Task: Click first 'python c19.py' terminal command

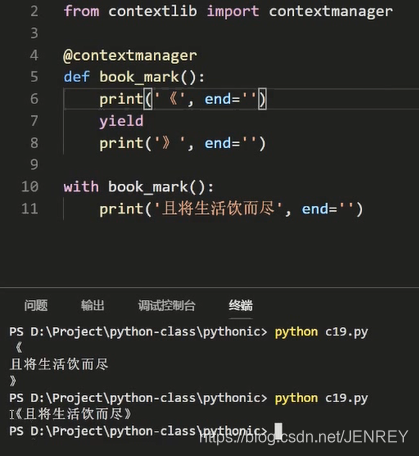Action: 321,332
